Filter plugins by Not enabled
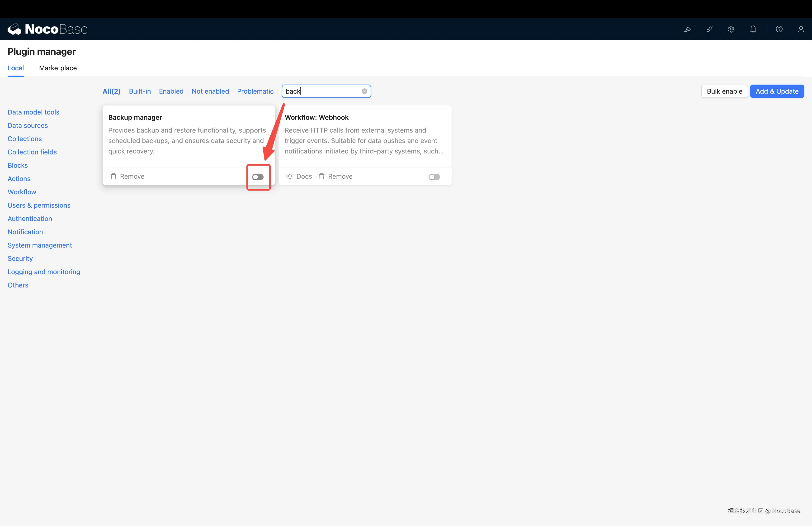 210,91
